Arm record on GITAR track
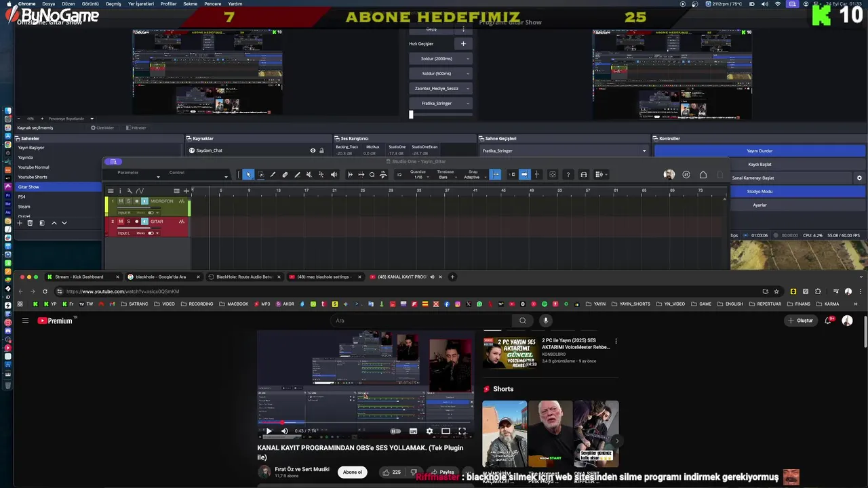868x488 pixels. (136, 222)
